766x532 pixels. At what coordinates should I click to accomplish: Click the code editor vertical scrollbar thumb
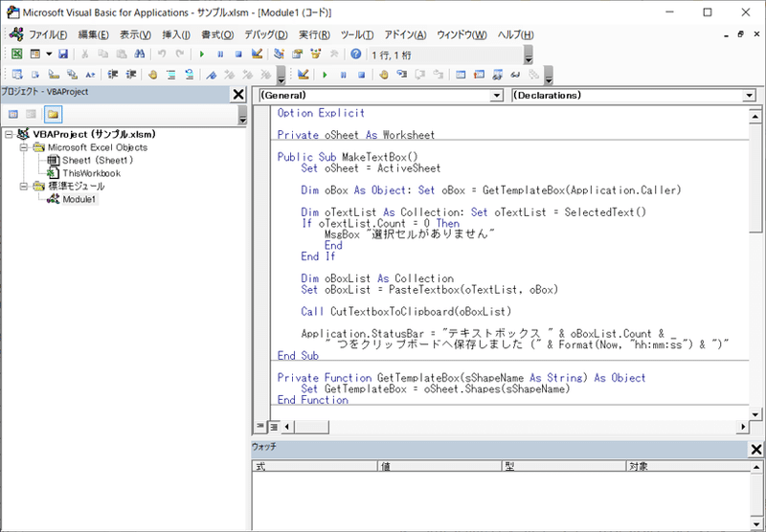click(x=755, y=179)
